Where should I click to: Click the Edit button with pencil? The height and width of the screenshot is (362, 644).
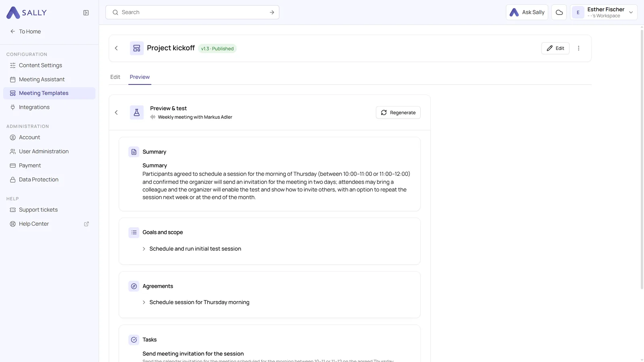pyautogui.click(x=555, y=48)
